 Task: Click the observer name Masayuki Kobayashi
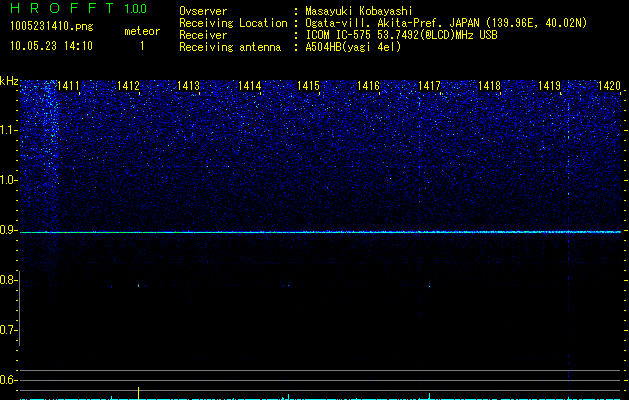coord(359,11)
